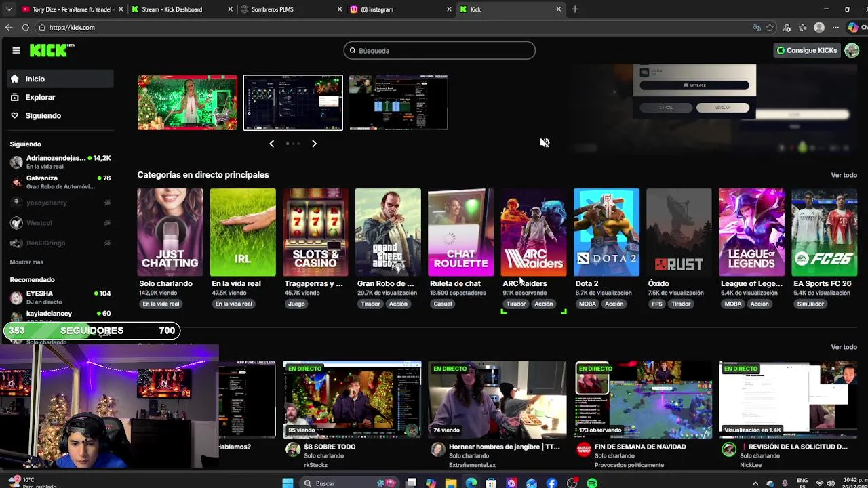Open Adrianozendejas followed channel
The width and height of the screenshot is (868, 488).
[x=61, y=162]
